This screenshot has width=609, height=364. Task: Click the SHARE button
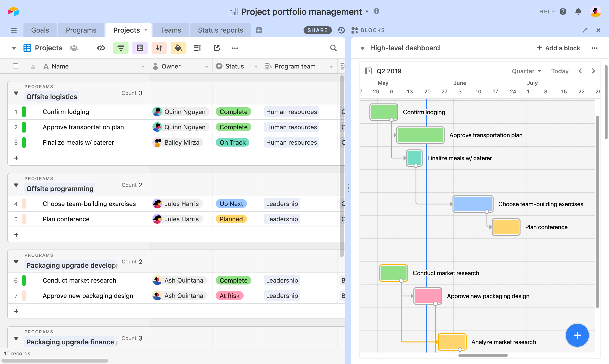click(x=317, y=30)
